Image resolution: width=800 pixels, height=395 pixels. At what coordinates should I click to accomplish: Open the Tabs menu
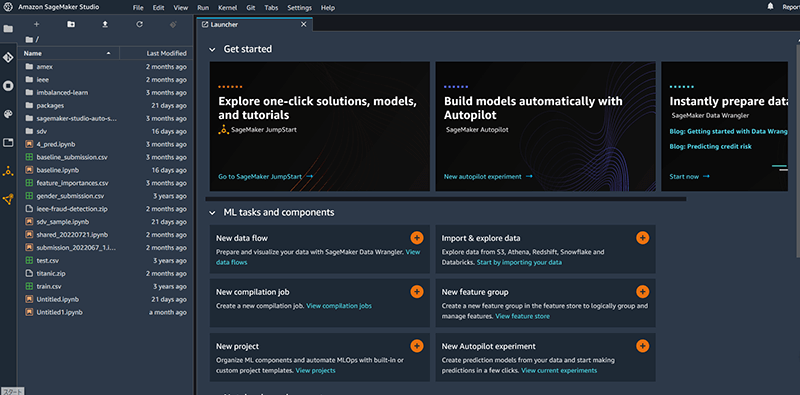[x=271, y=8]
